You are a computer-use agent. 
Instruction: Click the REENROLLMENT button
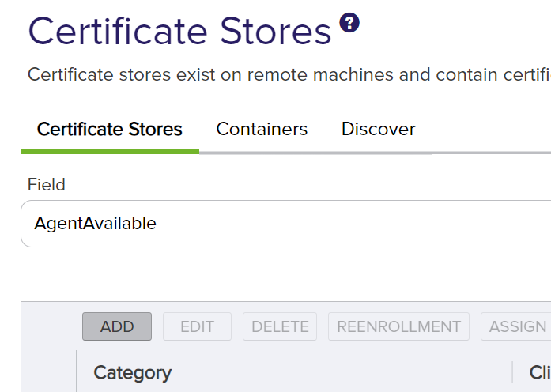coord(398,326)
